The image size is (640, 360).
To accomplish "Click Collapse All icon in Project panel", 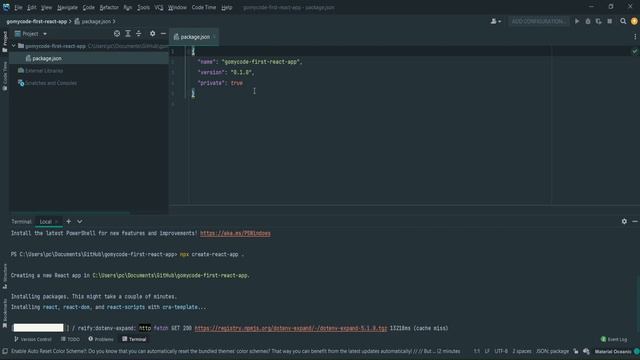I will pos(139,33).
